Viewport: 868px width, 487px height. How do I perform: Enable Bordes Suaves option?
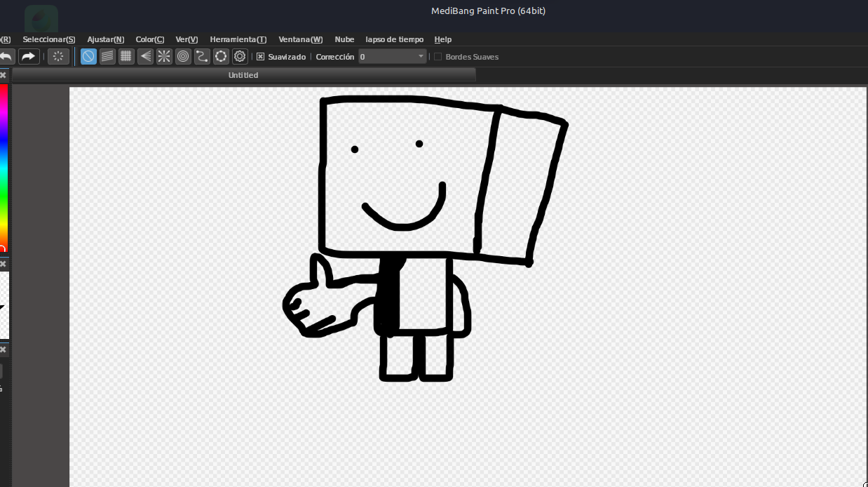(438, 56)
